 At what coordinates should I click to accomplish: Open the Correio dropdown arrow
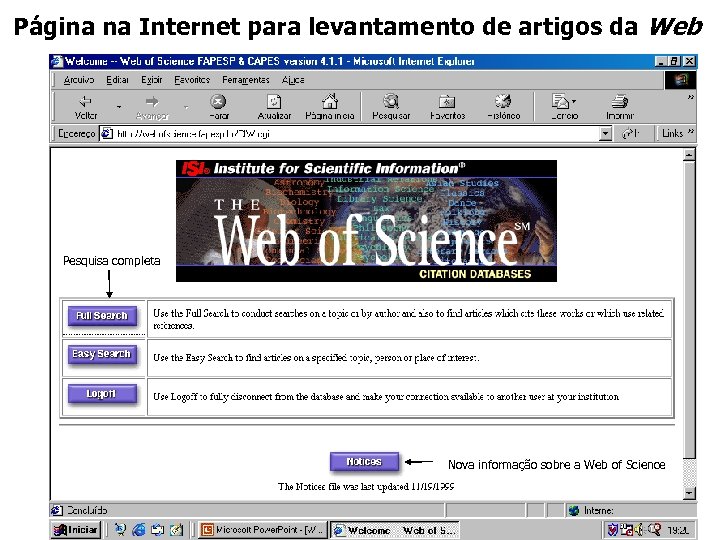[x=574, y=101]
